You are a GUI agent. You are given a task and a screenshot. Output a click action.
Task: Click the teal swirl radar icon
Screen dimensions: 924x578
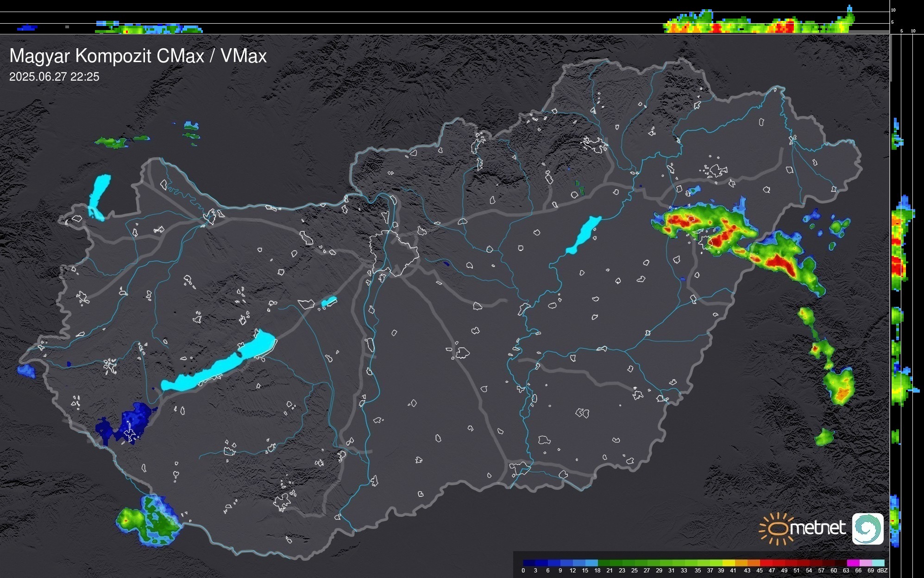[867, 528]
